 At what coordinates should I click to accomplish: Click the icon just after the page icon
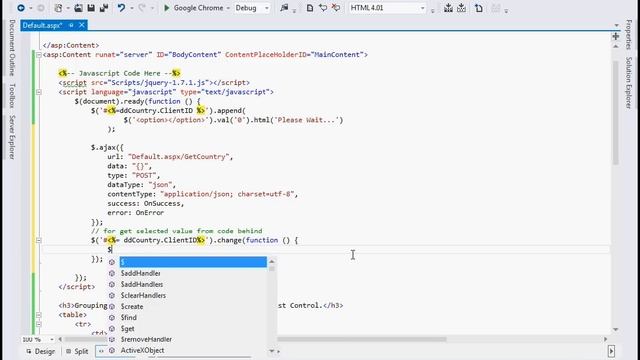point(323,8)
